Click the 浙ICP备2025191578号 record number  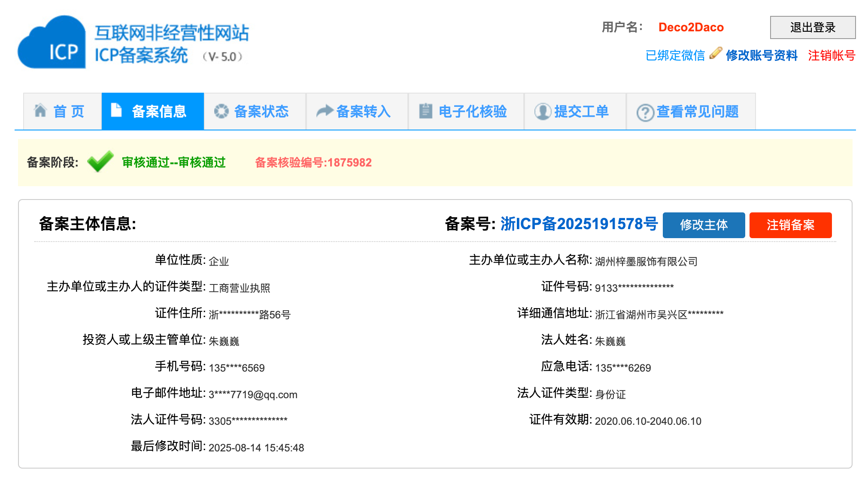click(x=579, y=224)
